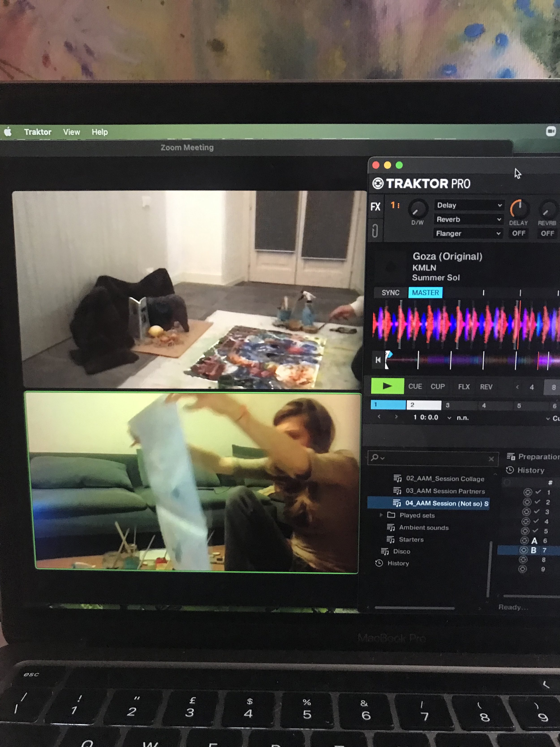Click the CUP button

(x=438, y=387)
